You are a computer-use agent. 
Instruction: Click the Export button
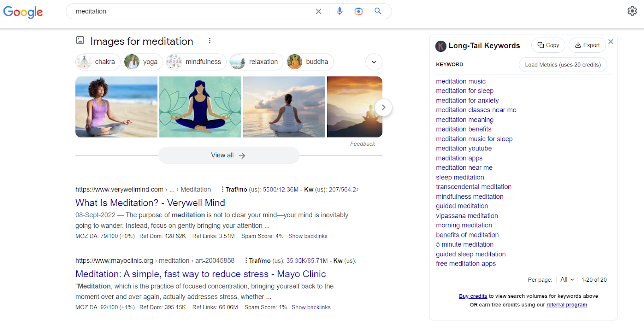point(587,45)
